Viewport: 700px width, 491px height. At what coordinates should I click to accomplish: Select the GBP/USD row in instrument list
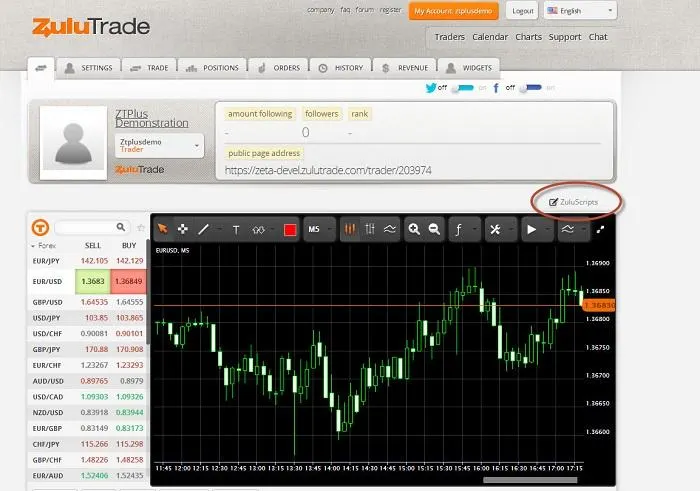[x=88, y=302]
